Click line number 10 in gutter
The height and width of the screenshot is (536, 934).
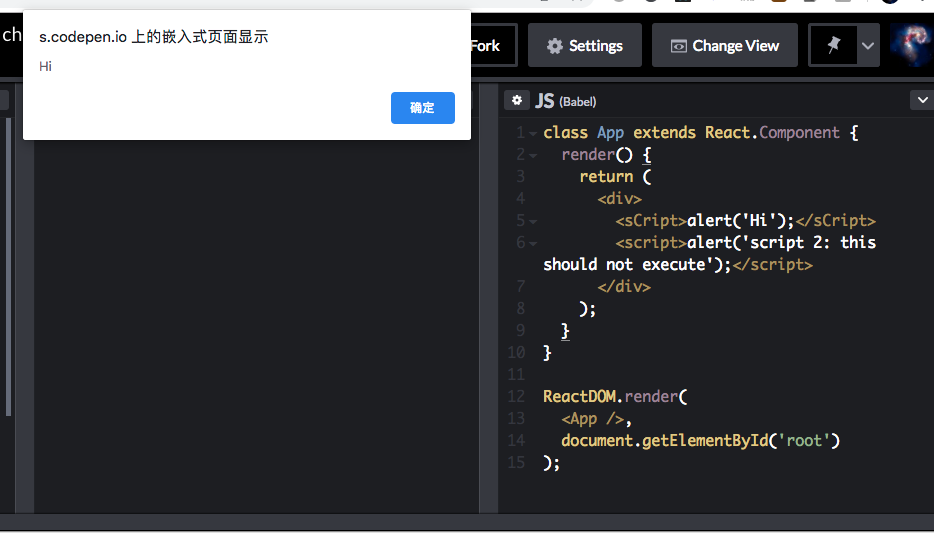(516, 353)
